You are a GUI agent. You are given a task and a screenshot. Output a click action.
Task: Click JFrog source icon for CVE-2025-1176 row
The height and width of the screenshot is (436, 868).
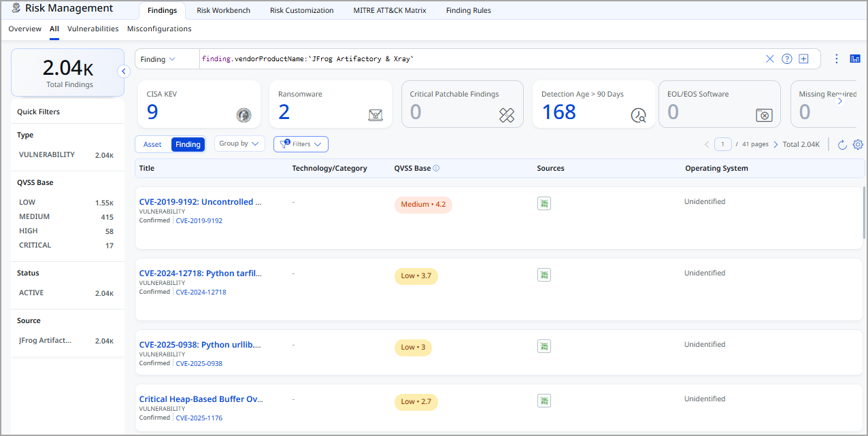[544, 401]
